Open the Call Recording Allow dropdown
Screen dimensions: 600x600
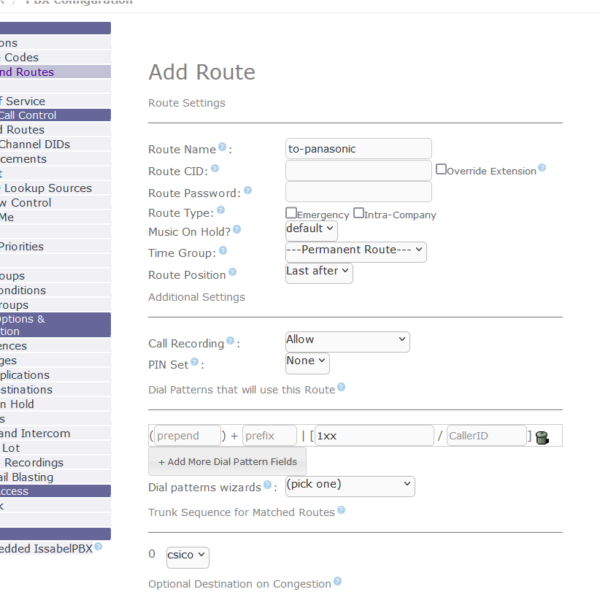point(347,341)
